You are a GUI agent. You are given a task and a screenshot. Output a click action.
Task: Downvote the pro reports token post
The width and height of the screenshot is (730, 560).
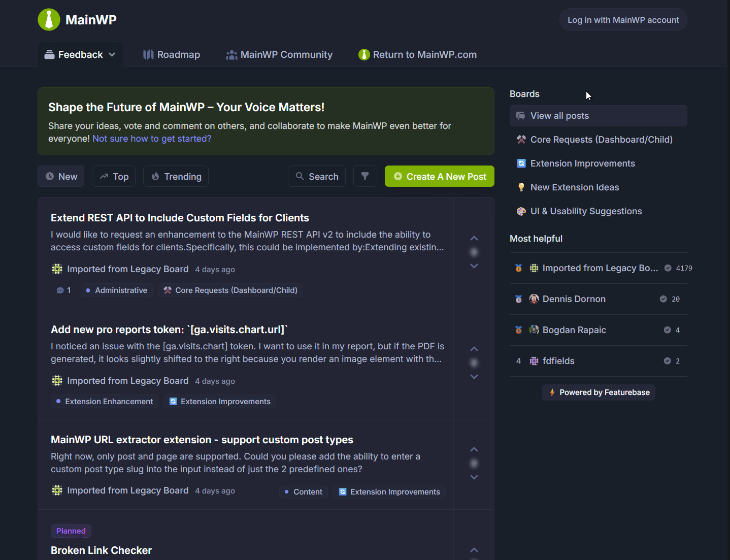pos(474,377)
